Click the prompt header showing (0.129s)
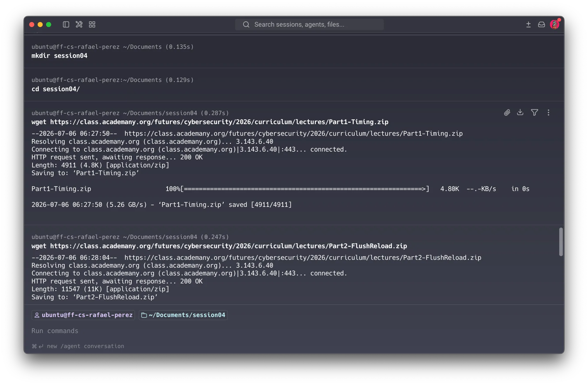The height and width of the screenshot is (385, 588). pyautogui.click(x=113, y=80)
